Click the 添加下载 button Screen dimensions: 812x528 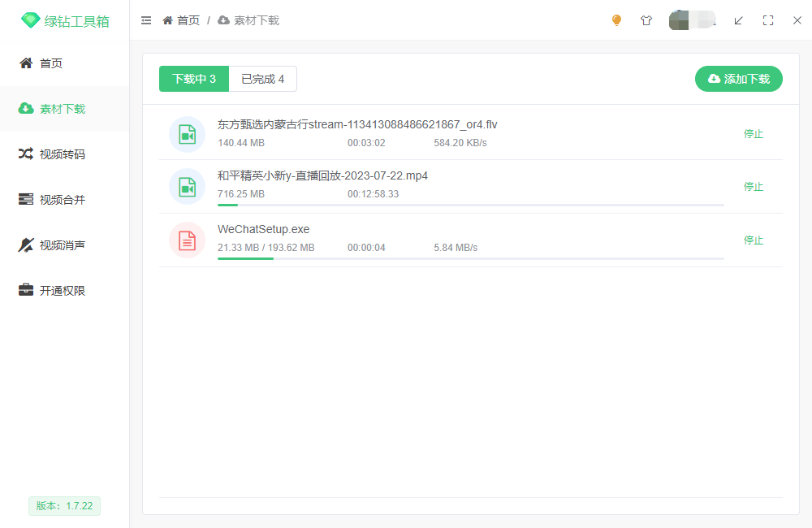[x=738, y=79]
